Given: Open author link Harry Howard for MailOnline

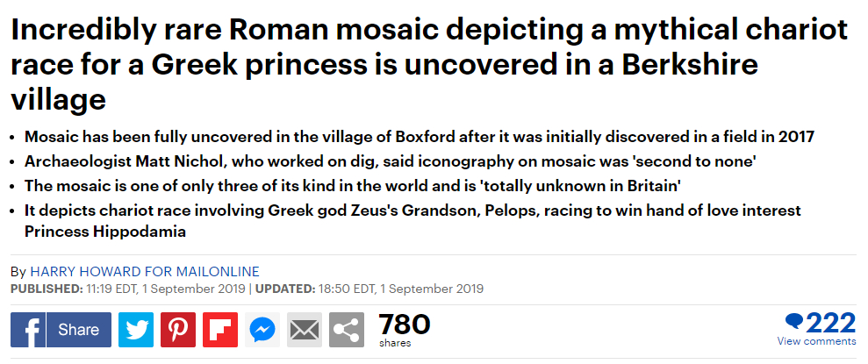Looking at the screenshot, I should tap(145, 272).
